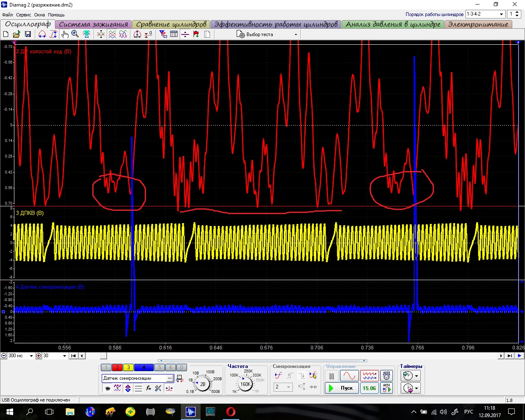The image size is (525, 420).
Task: Open the Порядок работы цилиндров 1-3-4-2 dropdown
Action: tap(485, 14)
